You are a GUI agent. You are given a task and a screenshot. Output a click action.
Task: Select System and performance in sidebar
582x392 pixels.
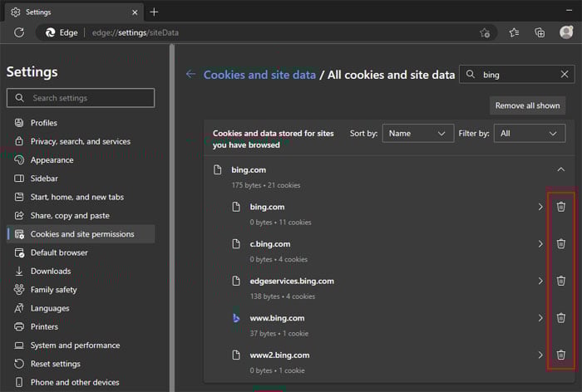[x=75, y=345]
